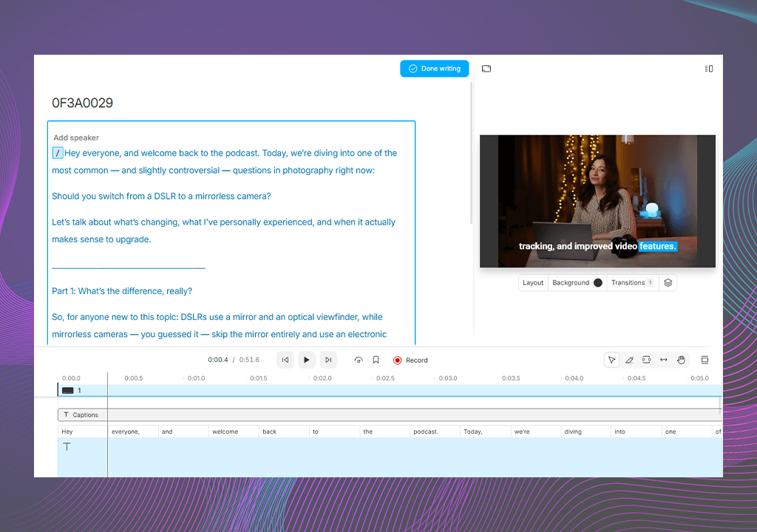The width and height of the screenshot is (757, 532).
Task: Click the highlighted caption word 'features.'
Action: (x=657, y=246)
